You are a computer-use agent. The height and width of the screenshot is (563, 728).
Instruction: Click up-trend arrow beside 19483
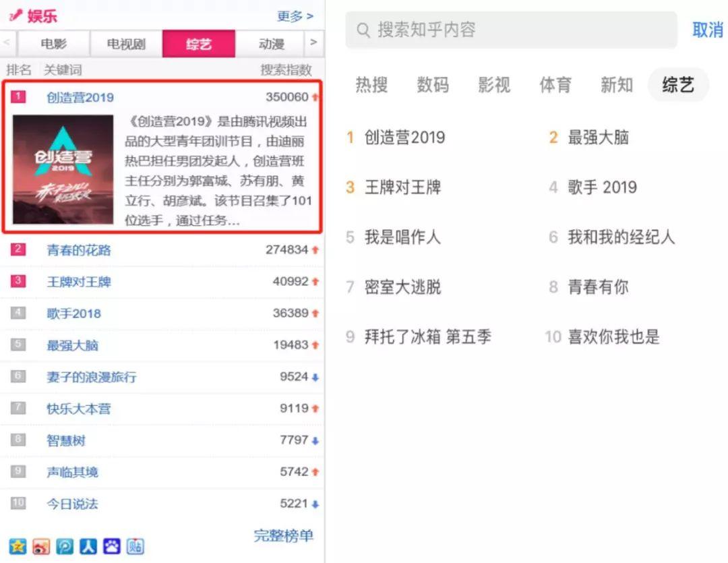tap(315, 345)
